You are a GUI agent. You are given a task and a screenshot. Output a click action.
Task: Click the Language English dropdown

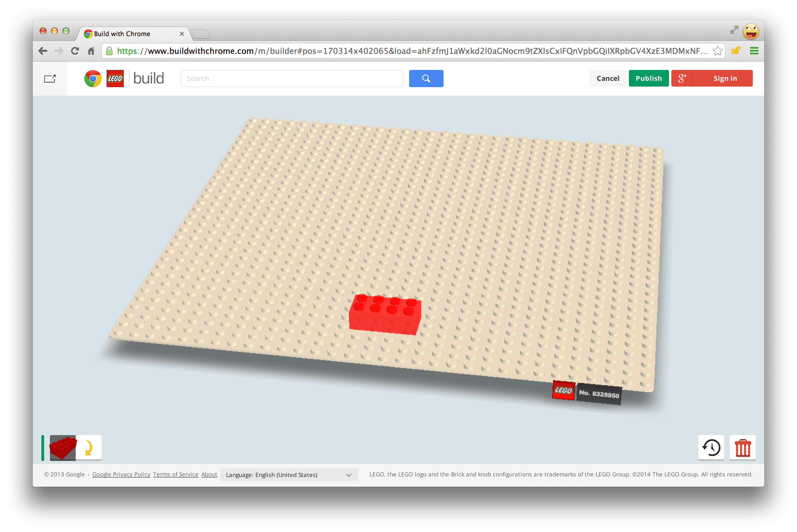(291, 474)
